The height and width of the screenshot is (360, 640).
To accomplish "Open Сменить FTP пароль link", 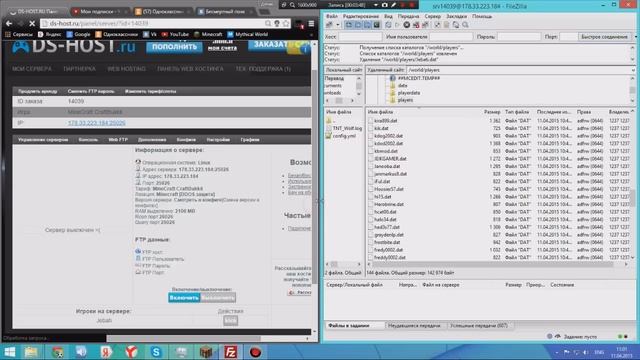I will (x=91, y=91).
